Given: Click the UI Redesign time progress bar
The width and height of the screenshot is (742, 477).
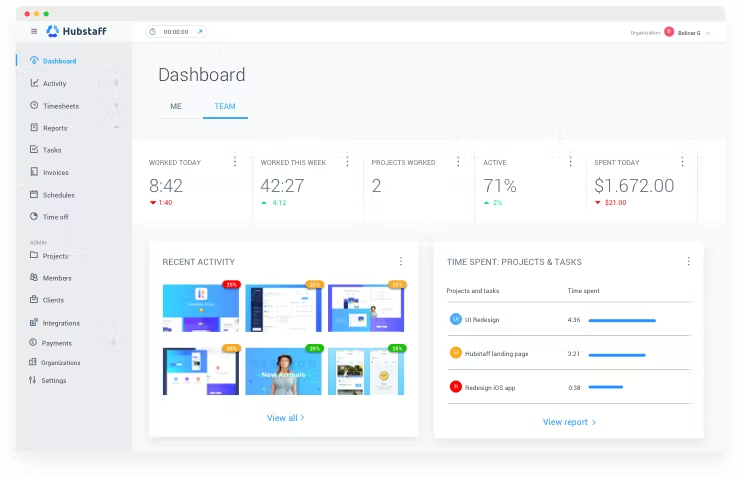Looking at the screenshot, I should 622,320.
